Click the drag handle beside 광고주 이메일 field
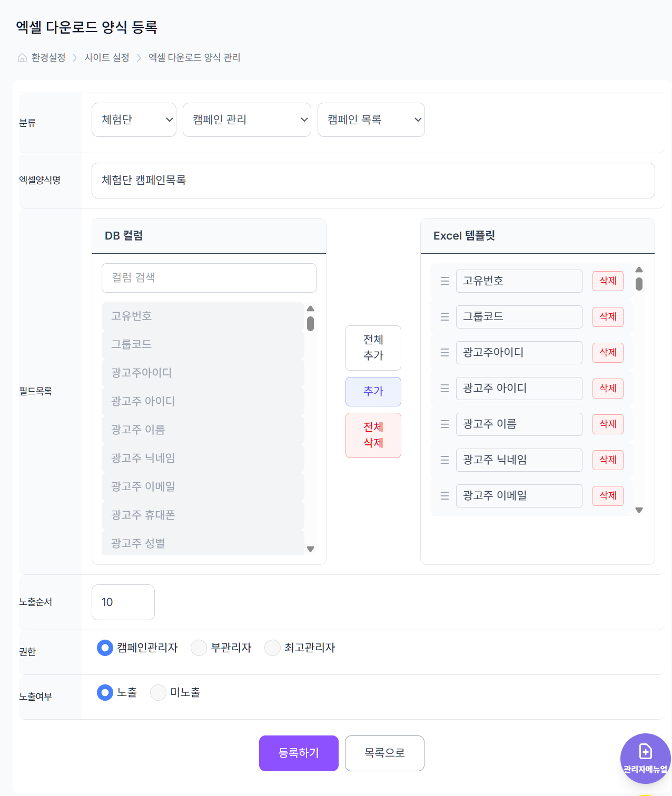 tap(444, 495)
